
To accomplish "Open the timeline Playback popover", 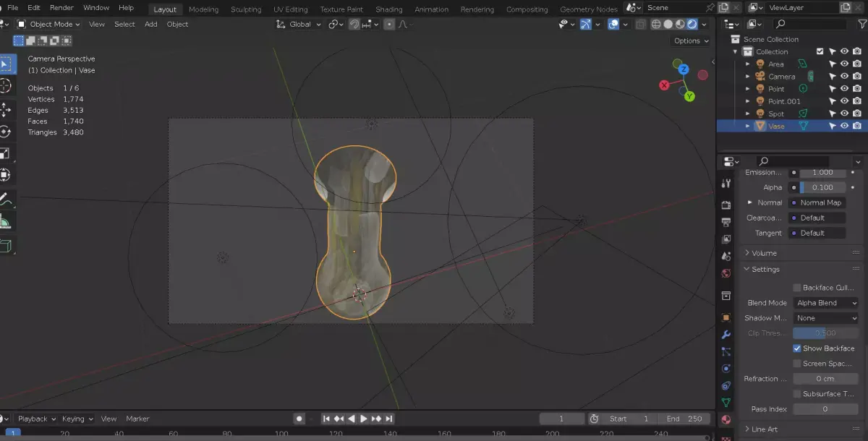I will (x=36, y=419).
